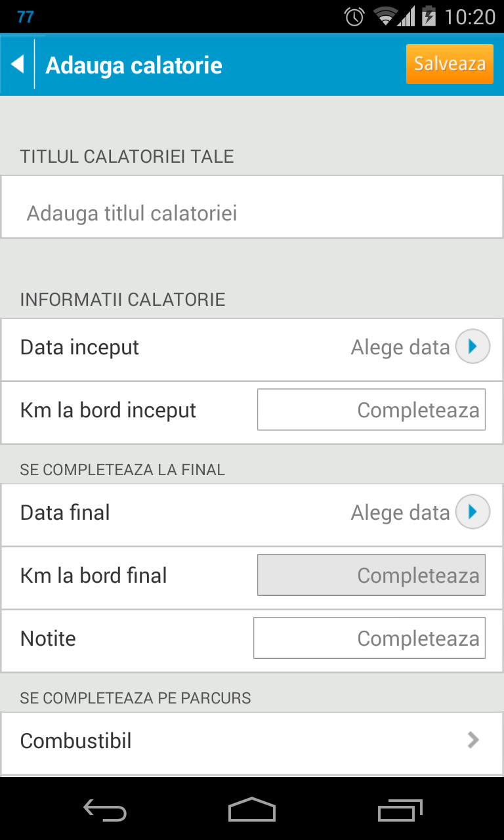504x840 pixels.
Task: Tap the Wi-Fi status icon
Action: pyautogui.click(x=385, y=16)
